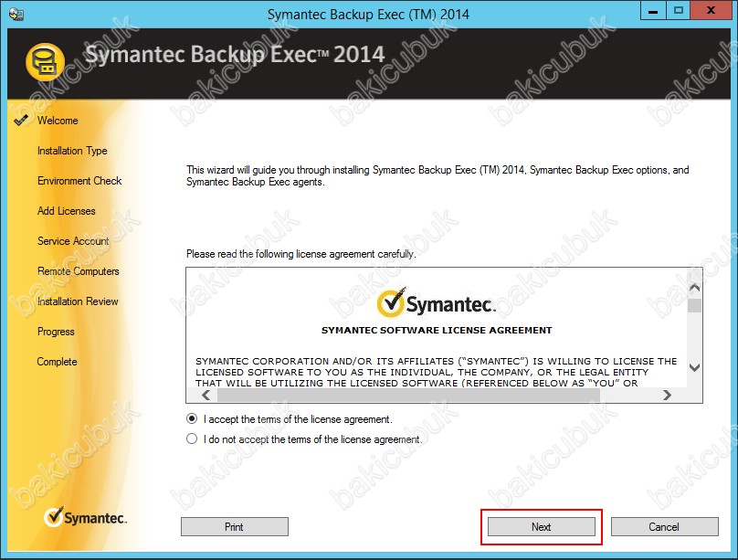Image resolution: width=738 pixels, height=560 pixels.
Task: Click the checkmark beside Welcome step
Action: (21, 121)
